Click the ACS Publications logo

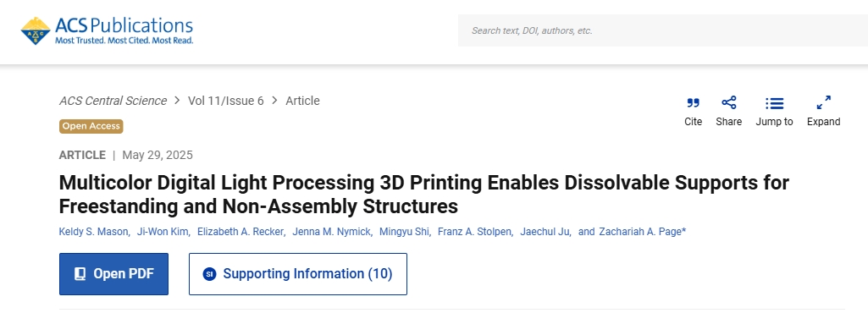[x=107, y=30]
